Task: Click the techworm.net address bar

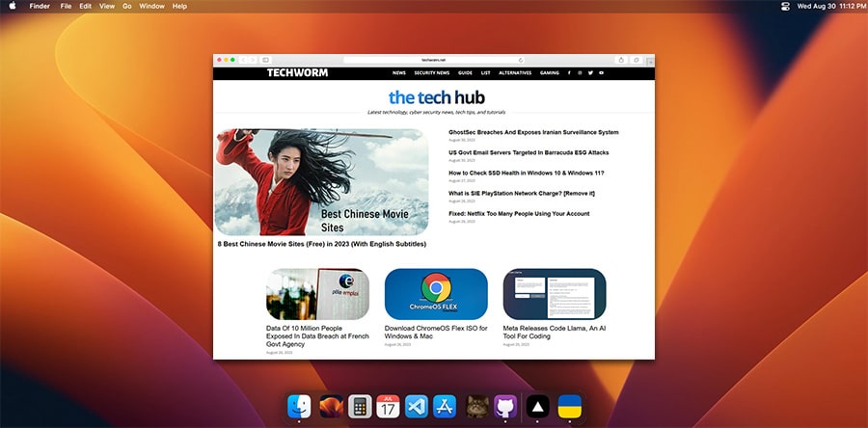Action: [433, 60]
